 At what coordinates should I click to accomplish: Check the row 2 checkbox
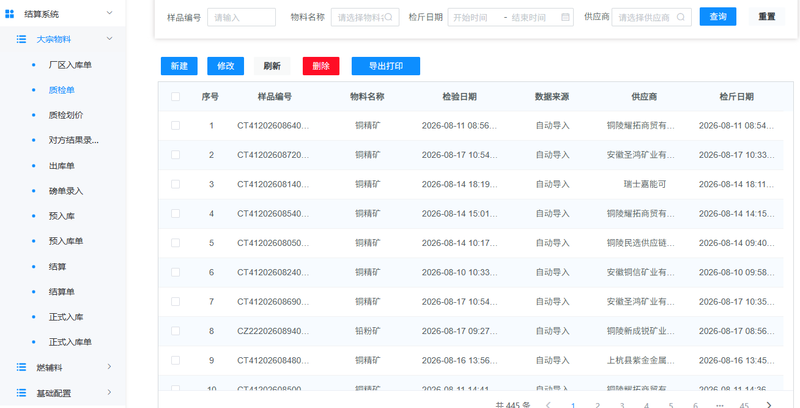[176, 155]
